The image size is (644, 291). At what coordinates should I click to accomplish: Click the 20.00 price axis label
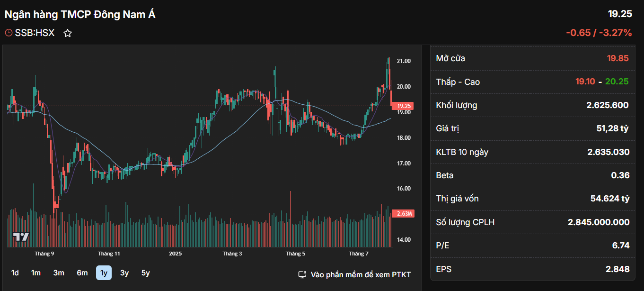click(404, 87)
